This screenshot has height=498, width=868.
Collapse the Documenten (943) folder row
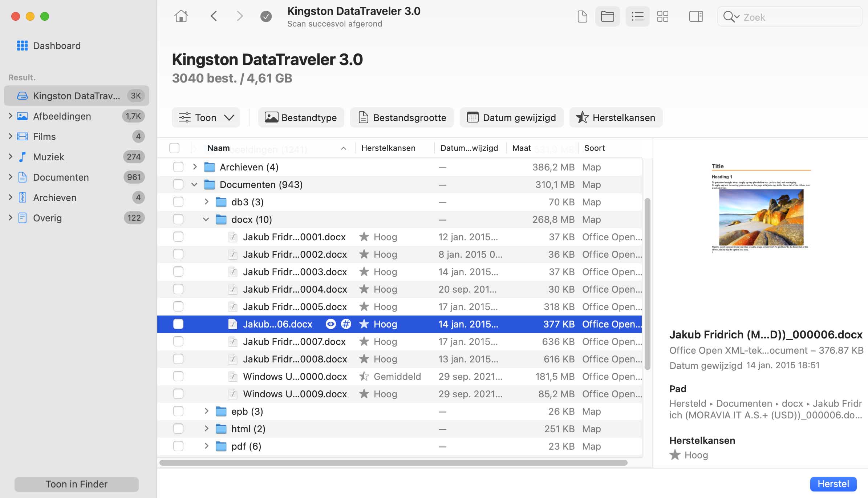click(194, 185)
